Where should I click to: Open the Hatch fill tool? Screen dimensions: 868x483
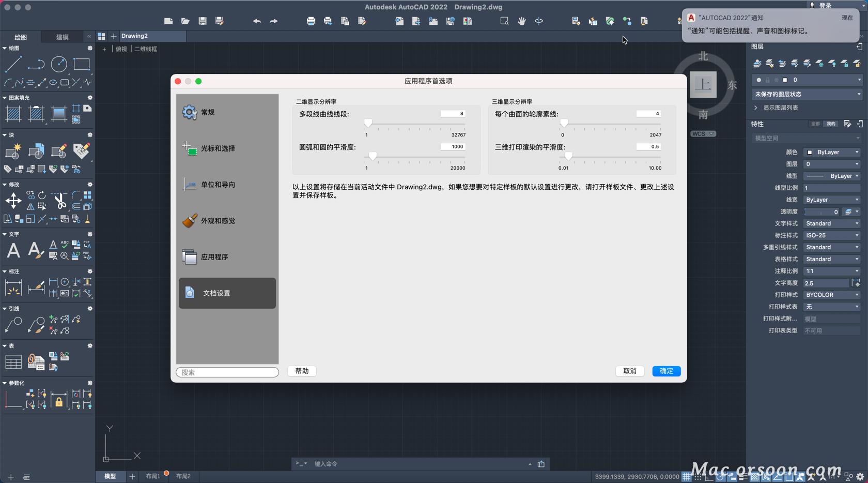click(x=13, y=114)
